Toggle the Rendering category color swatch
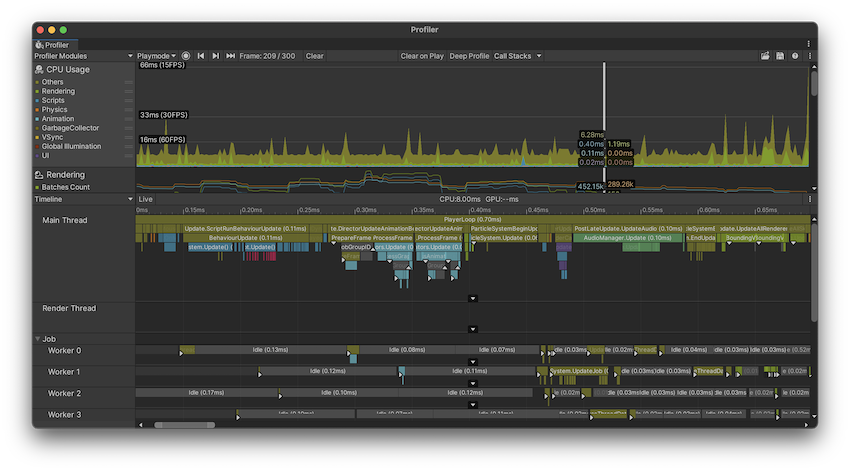This screenshot has height=471, width=850. pyautogui.click(x=38, y=91)
